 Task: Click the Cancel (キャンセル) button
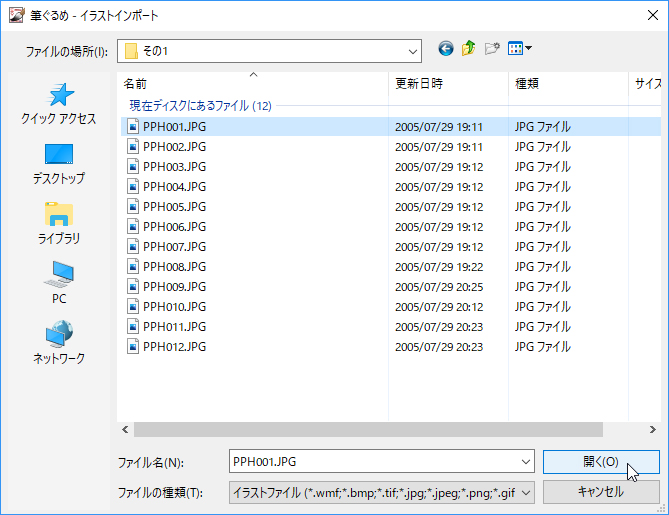pyautogui.click(x=600, y=492)
